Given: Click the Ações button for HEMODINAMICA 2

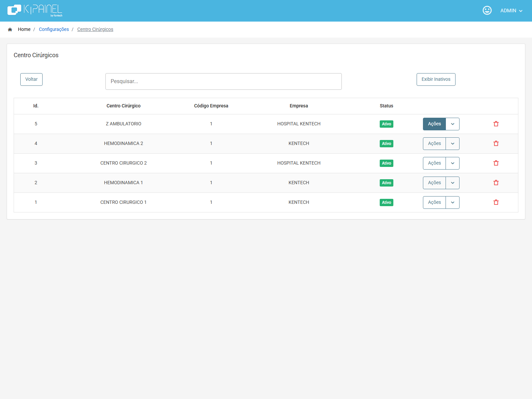Looking at the screenshot, I should click(434, 144).
